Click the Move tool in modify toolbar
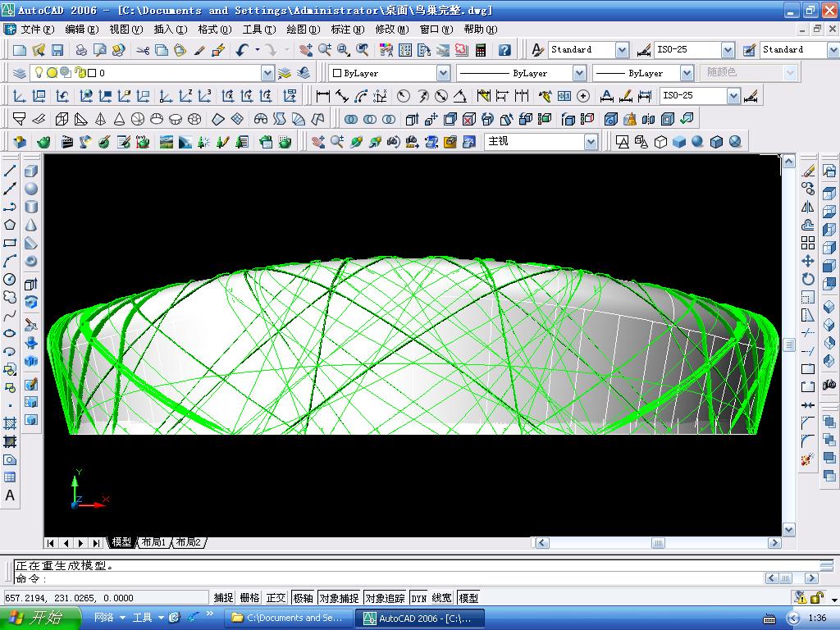Screen dimensions: 840x630 tap(808, 261)
